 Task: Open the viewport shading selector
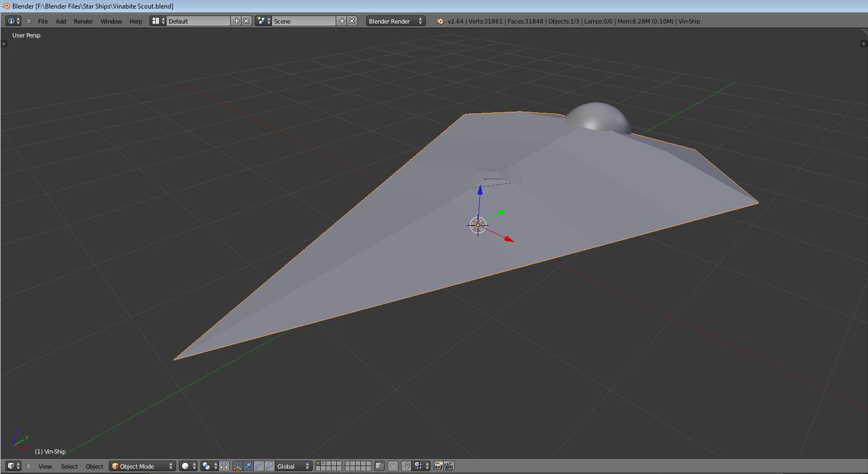point(188,467)
